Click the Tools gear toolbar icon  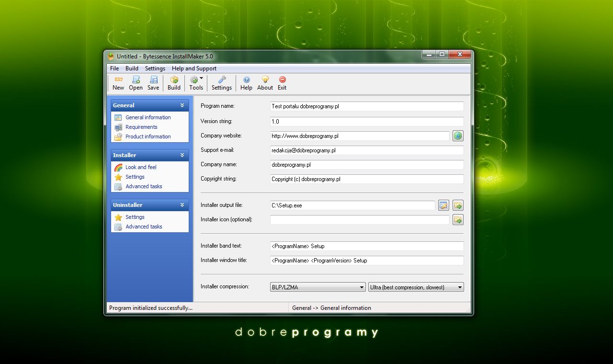pyautogui.click(x=194, y=80)
